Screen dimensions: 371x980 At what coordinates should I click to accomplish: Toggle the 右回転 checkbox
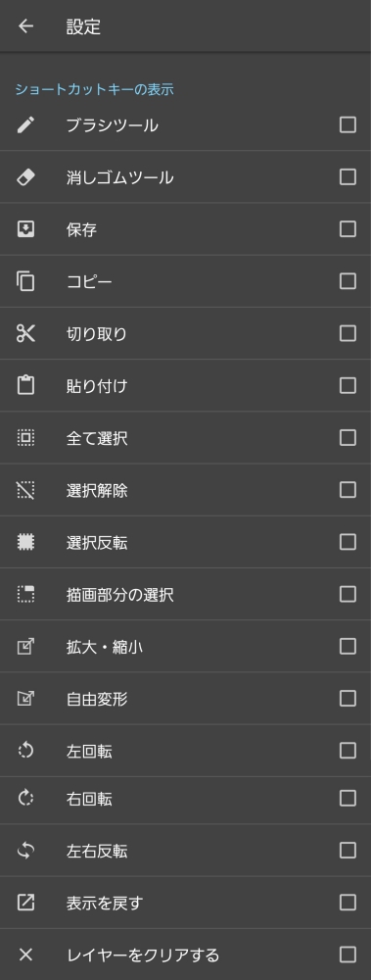pos(348,798)
